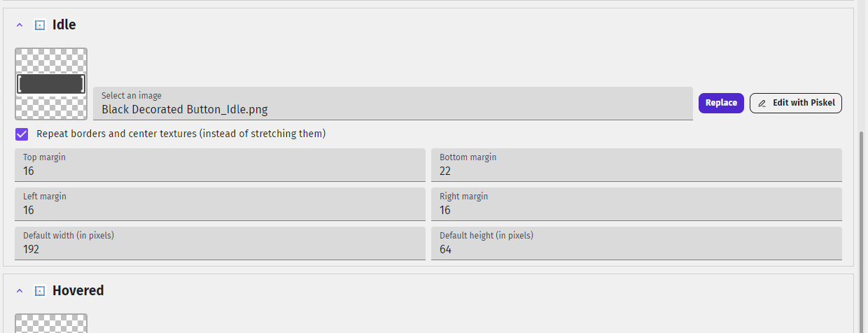Click the Idle button image thumbnail
The height and width of the screenshot is (333, 868).
pyautogui.click(x=51, y=84)
